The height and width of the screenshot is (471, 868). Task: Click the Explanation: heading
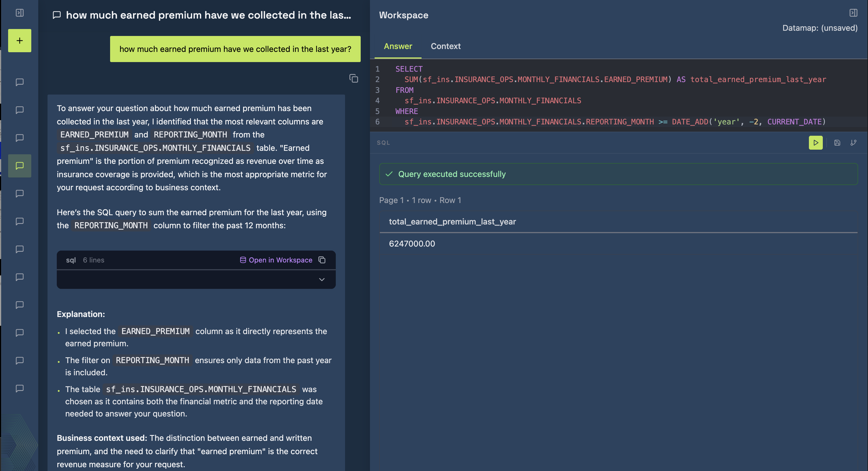pyautogui.click(x=81, y=314)
